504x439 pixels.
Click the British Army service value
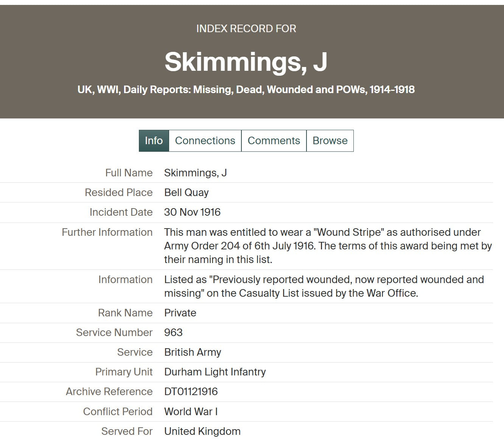click(193, 352)
